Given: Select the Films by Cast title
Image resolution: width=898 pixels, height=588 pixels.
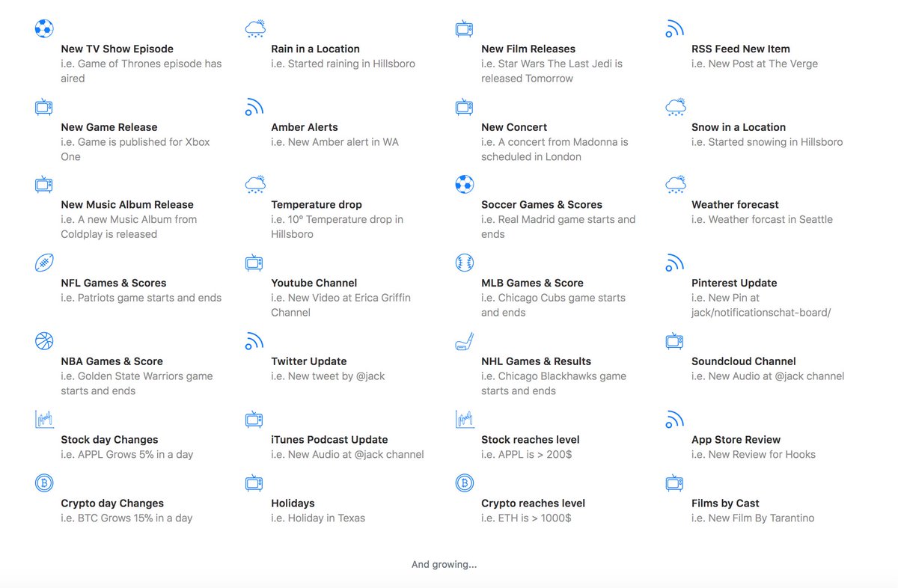Looking at the screenshot, I should pyautogui.click(x=725, y=503).
